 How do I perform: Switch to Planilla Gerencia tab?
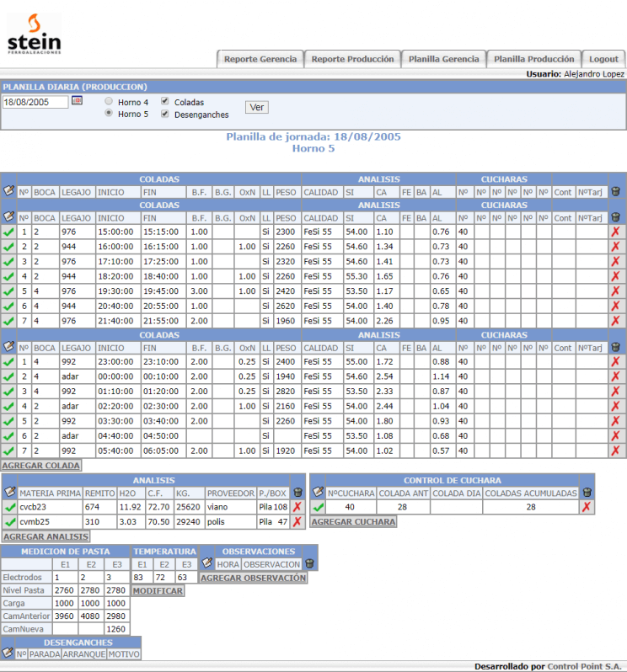click(444, 59)
